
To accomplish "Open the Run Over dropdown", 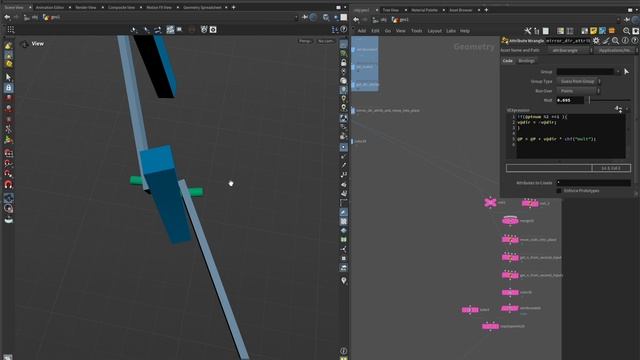I will tap(579, 91).
